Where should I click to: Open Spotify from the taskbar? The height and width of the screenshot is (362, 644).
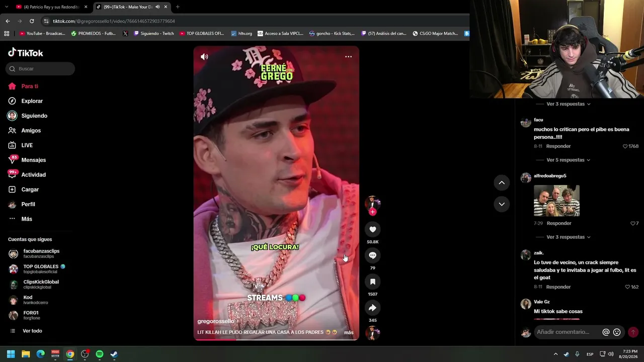[x=100, y=354]
